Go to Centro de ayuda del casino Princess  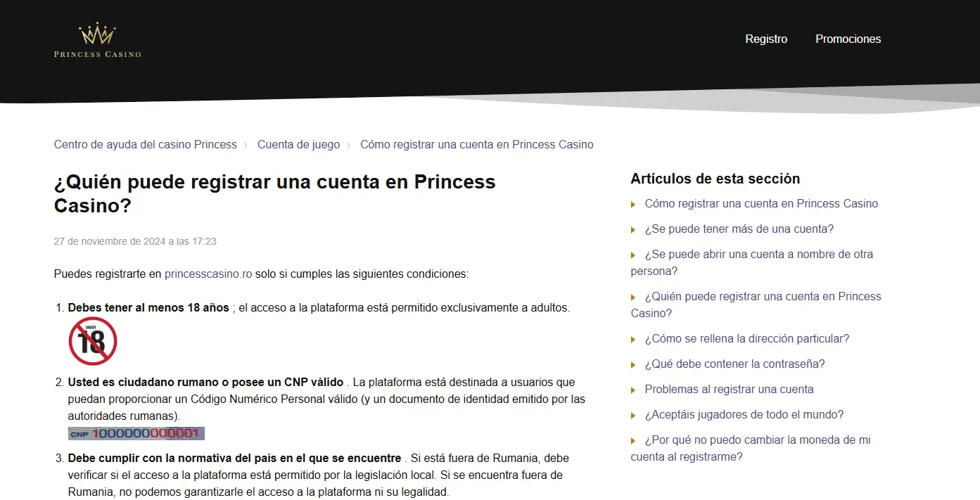146,145
